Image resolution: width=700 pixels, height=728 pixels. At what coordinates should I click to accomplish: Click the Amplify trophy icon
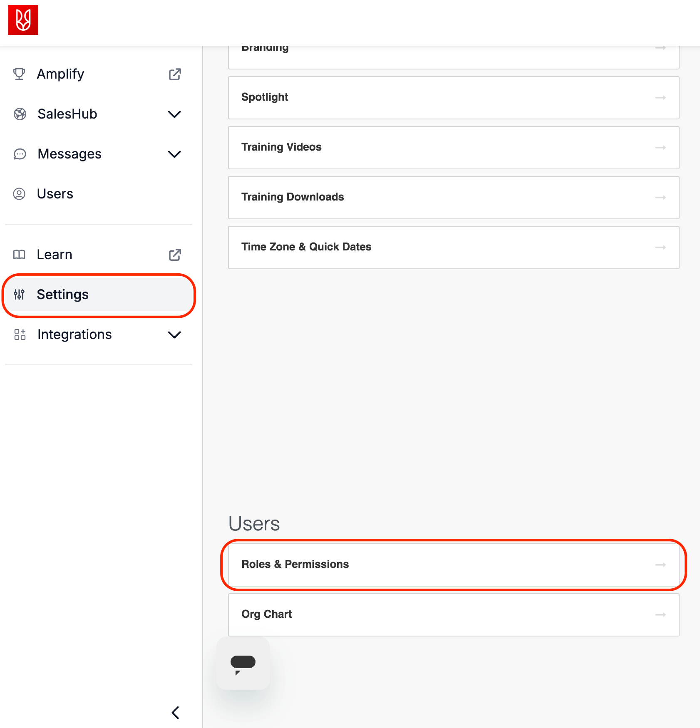[x=19, y=74]
